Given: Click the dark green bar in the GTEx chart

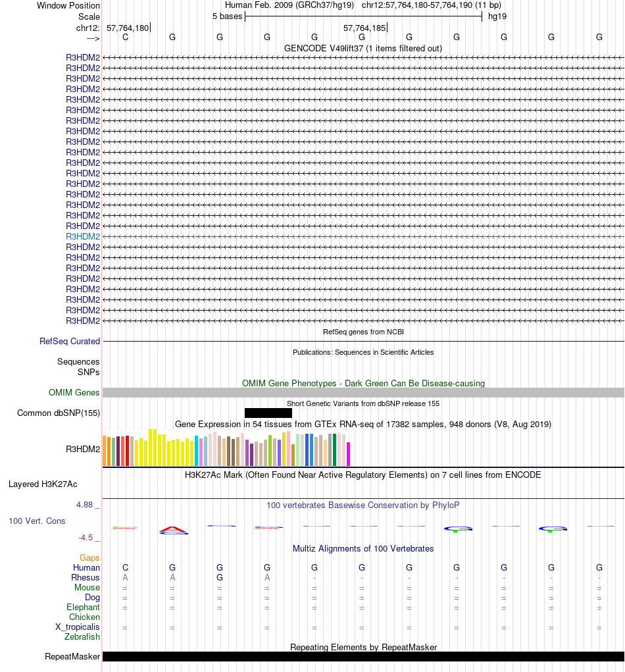Looking at the screenshot, I should click(335, 450).
